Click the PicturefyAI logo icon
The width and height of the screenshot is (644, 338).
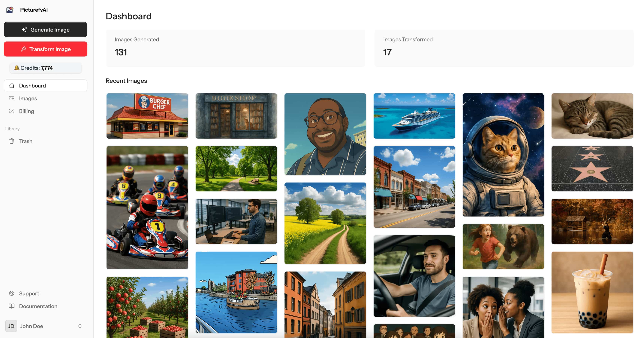tap(10, 10)
